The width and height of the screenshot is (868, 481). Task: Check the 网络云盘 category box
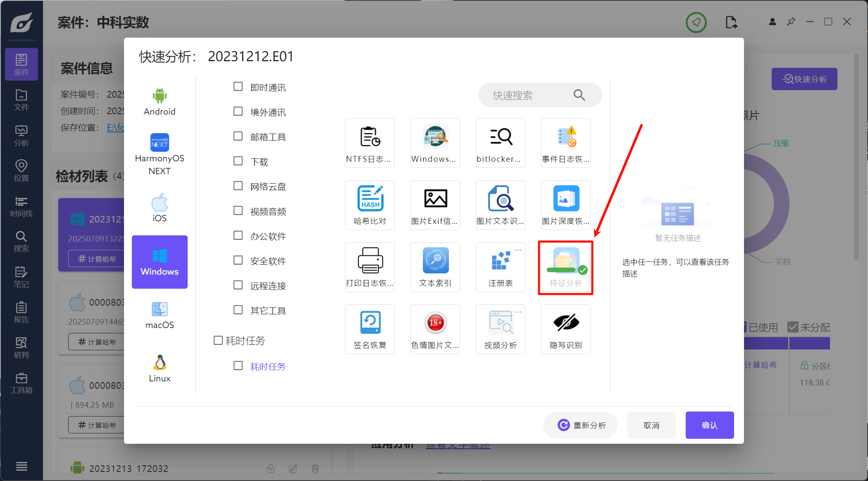point(238,186)
